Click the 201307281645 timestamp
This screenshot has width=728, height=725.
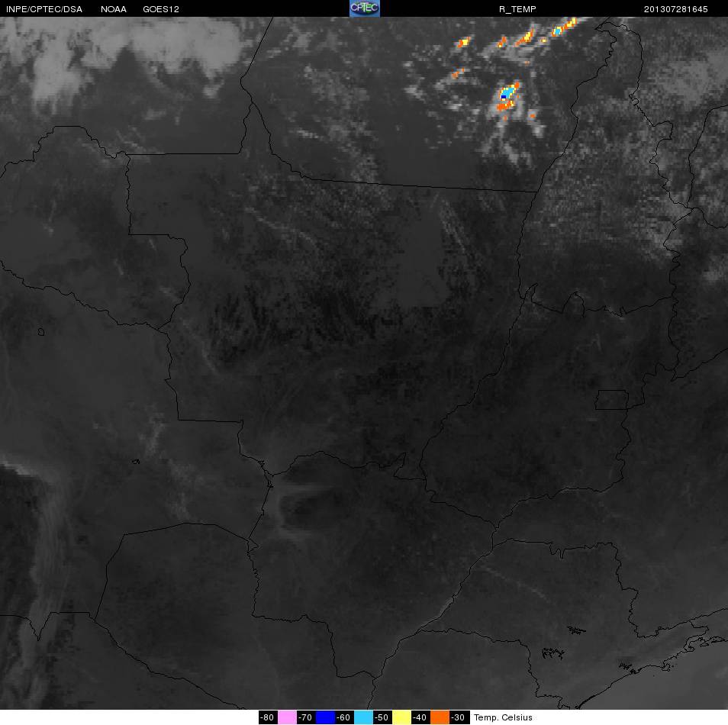(675, 9)
